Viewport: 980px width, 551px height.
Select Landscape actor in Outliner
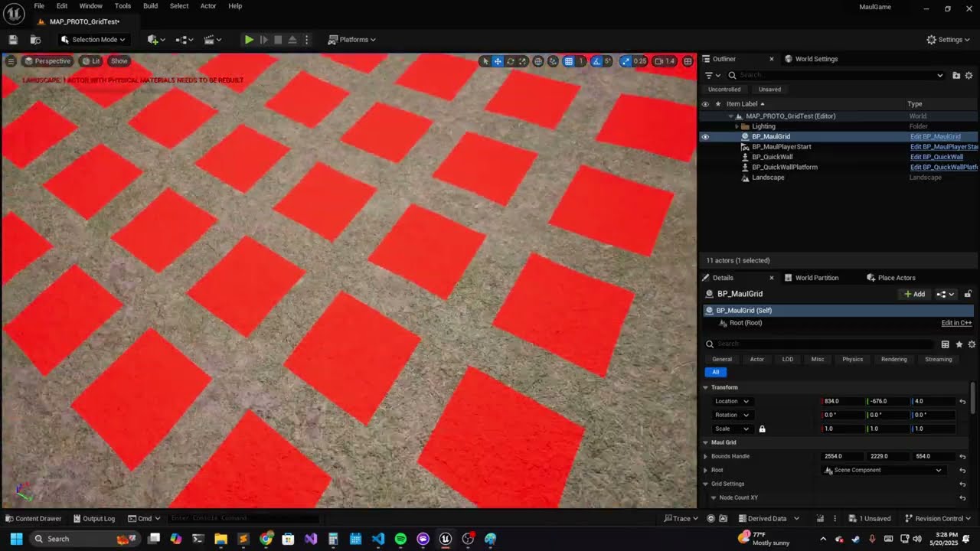pyautogui.click(x=768, y=178)
